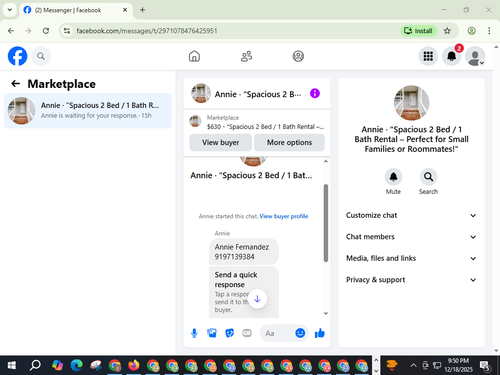This screenshot has width=500, height=375.
Task: Go back from Marketplace using the arrow
Action: tap(16, 83)
